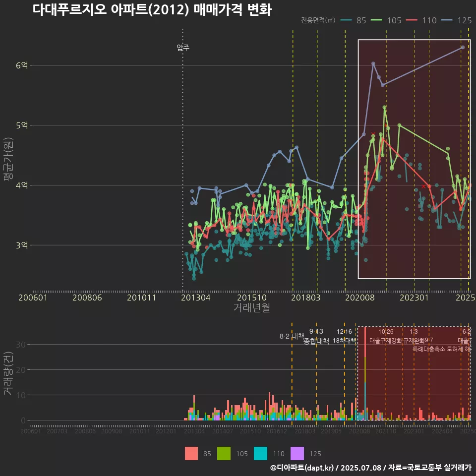Click the 9·13 종합대책 policy marker label
Screen dimensions: 476x476
pyautogui.click(x=316, y=336)
